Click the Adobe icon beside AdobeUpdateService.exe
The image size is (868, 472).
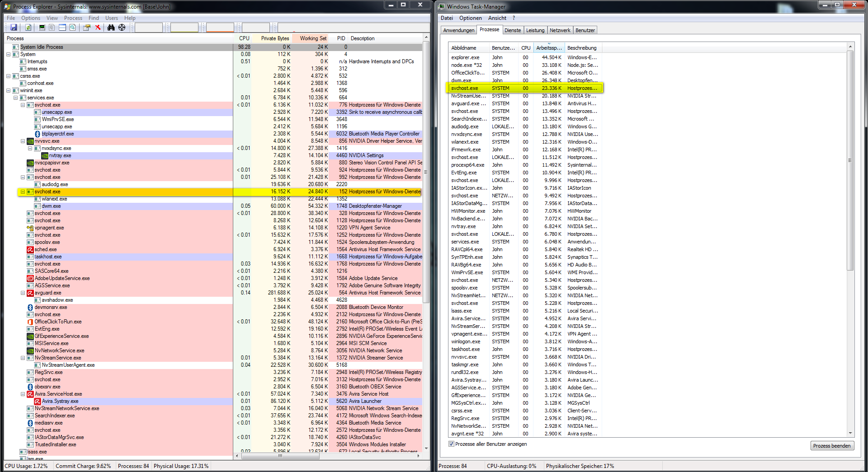coord(30,278)
